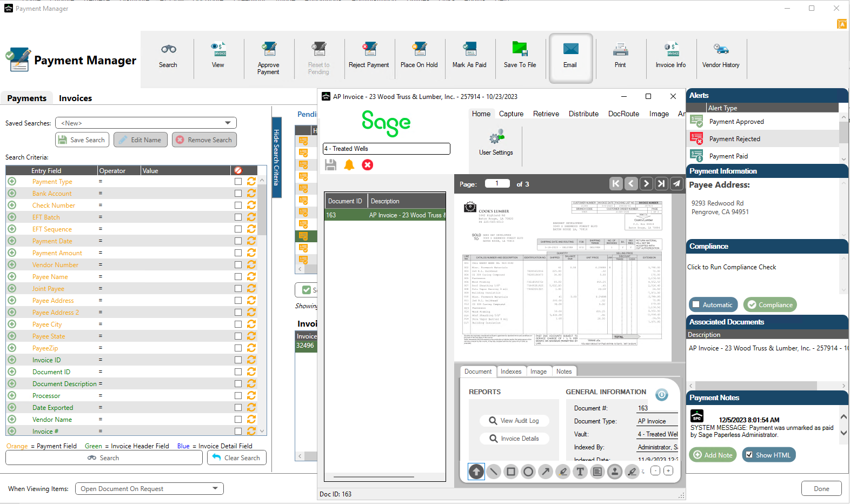Click the View Audit Log button
This screenshot has height=504, width=850.
(514, 421)
